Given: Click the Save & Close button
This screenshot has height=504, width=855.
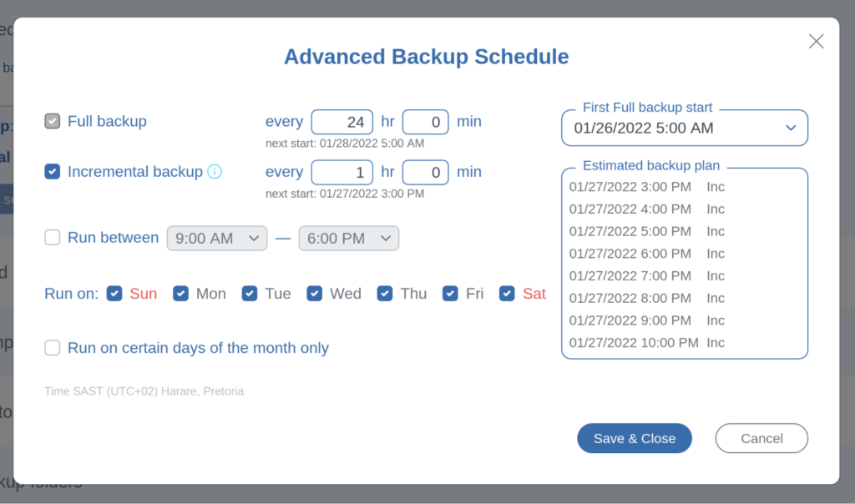Looking at the screenshot, I should point(634,438).
